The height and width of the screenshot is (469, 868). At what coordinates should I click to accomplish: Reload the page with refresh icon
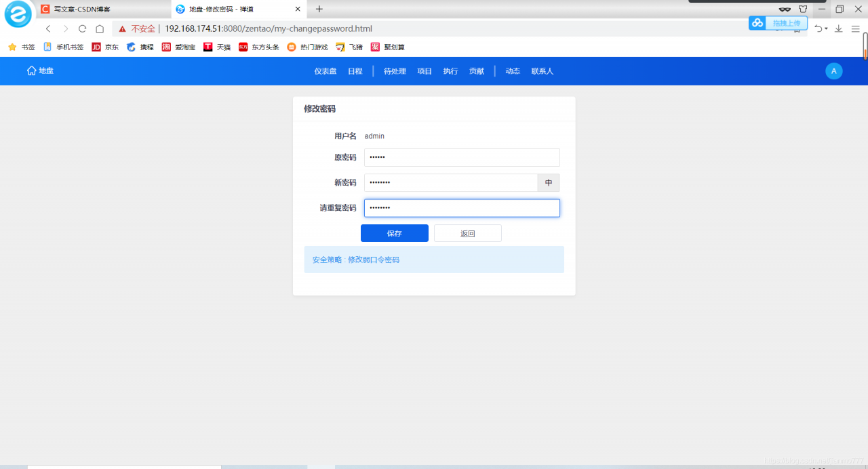tap(83, 28)
